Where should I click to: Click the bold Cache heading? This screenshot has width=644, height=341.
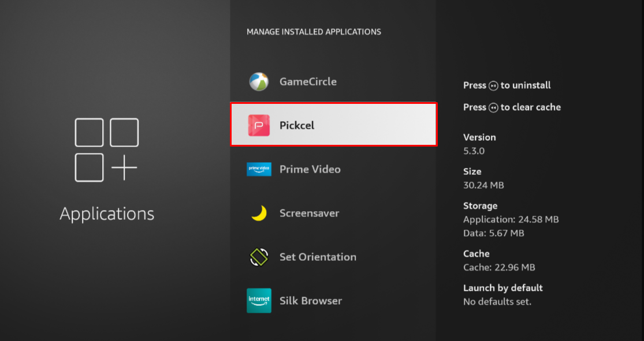(x=476, y=254)
